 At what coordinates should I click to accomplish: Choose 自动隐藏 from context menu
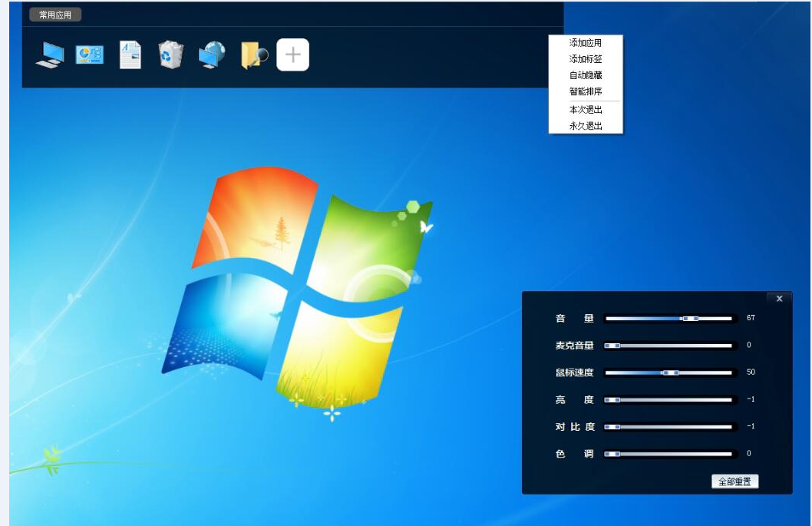[586, 75]
